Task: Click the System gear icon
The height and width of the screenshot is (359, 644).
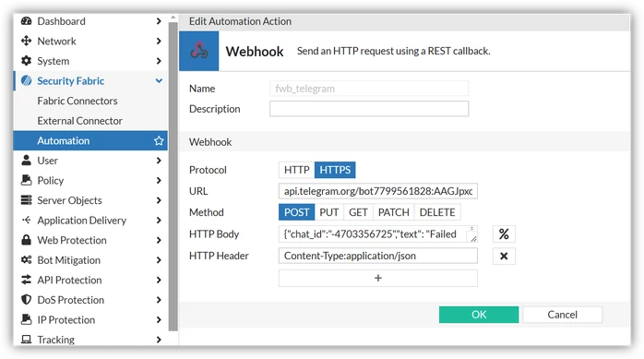Action: pos(26,61)
